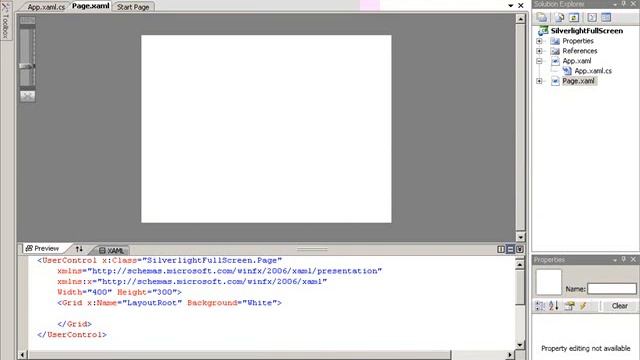Click the Clear button in Properties panel
The width and height of the screenshot is (640, 360).
pyautogui.click(x=619, y=306)
